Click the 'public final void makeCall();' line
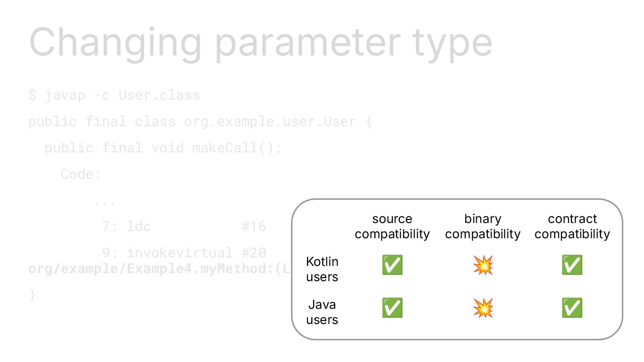Viewport: 644px width, 362px height. point(163,148)
